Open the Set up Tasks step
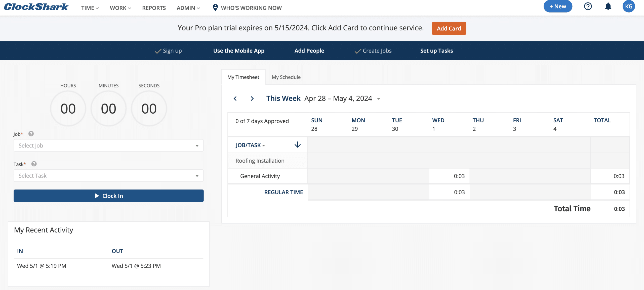 pyautogui.click(x=436, y=51)
